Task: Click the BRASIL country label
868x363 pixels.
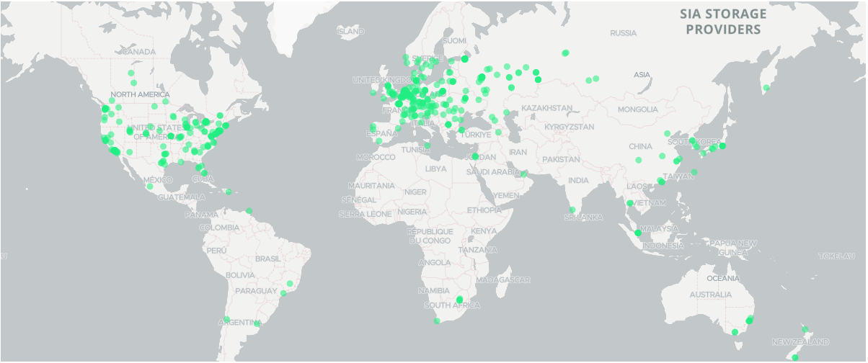Action: tap(268, 259)
